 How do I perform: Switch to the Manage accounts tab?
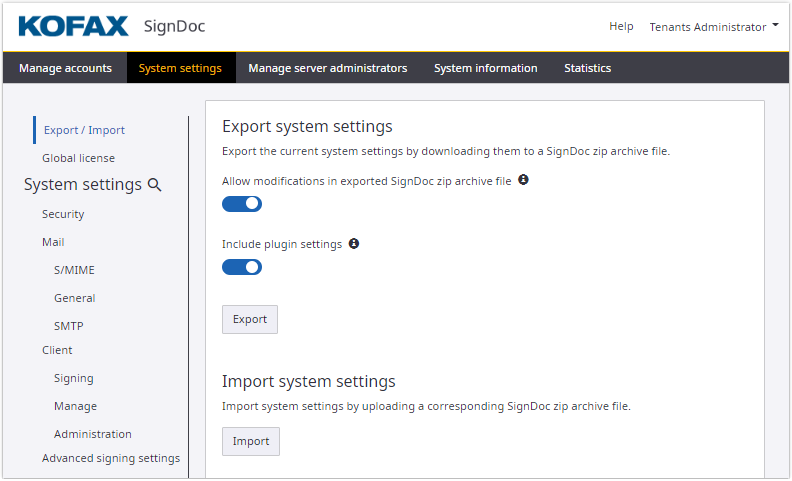[x=65, y=68]
